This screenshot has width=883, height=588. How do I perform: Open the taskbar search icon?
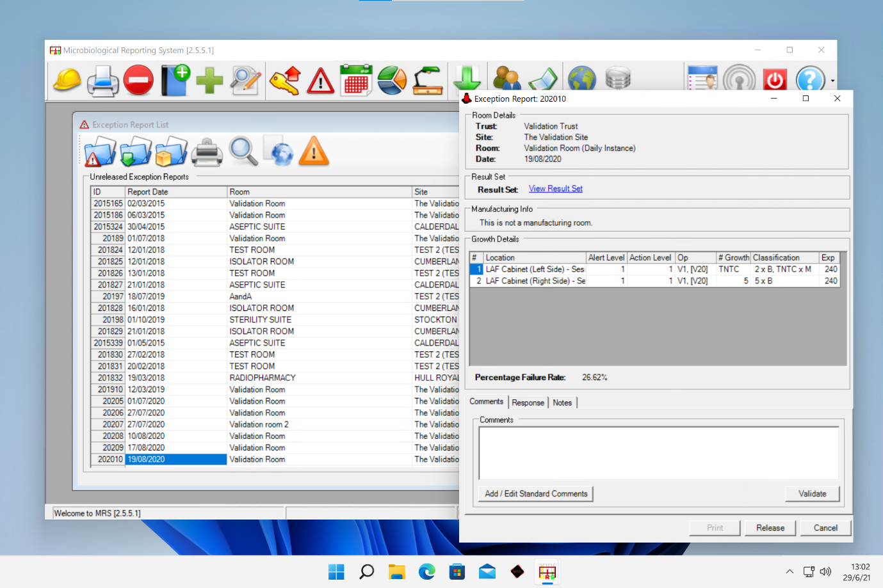point(366,572)
